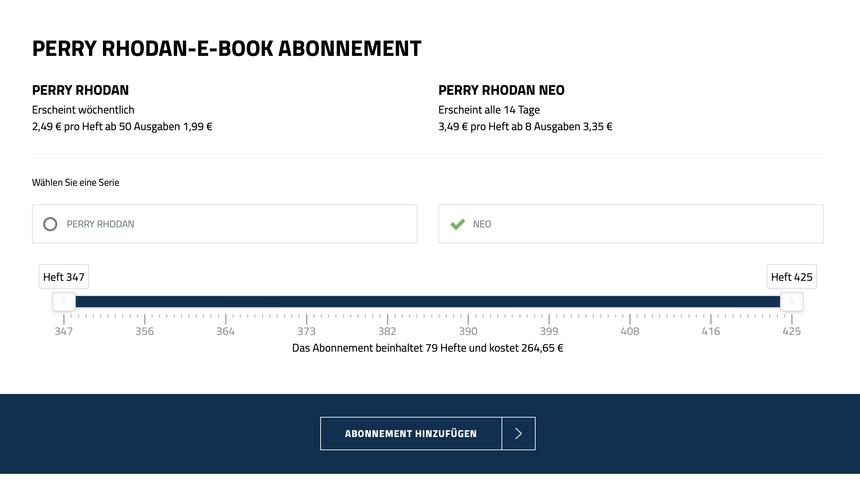
Task: Click the green checkmark next to NEO
Action: click(457, 224)
